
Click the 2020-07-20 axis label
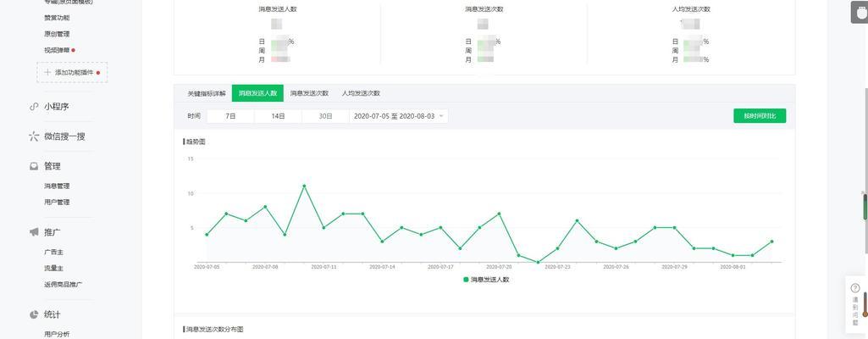[499, 267]
